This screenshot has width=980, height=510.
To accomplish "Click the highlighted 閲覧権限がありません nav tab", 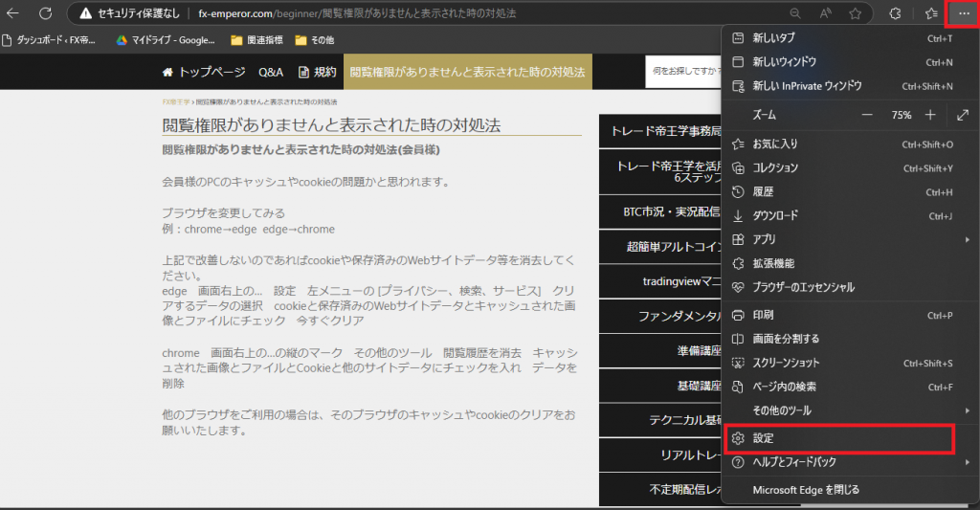I will coord(467,72).
